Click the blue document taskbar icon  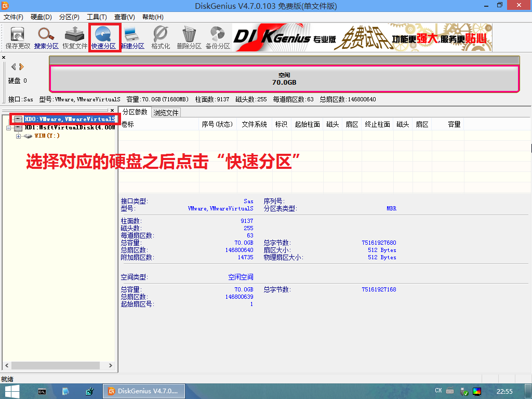65,392
